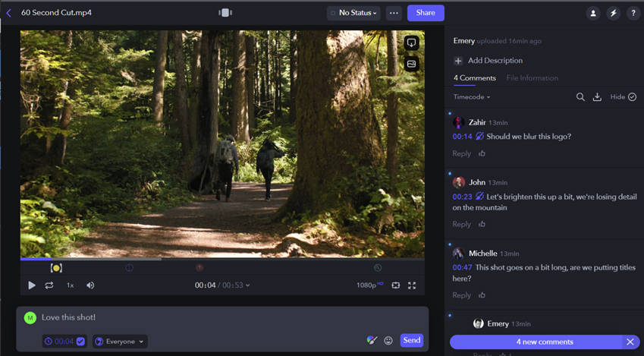Image resolution: width=644 pixels, height=356 pixels.
Task: Click Michelle's comment marker on timeline
Action: tap(378, 268)
